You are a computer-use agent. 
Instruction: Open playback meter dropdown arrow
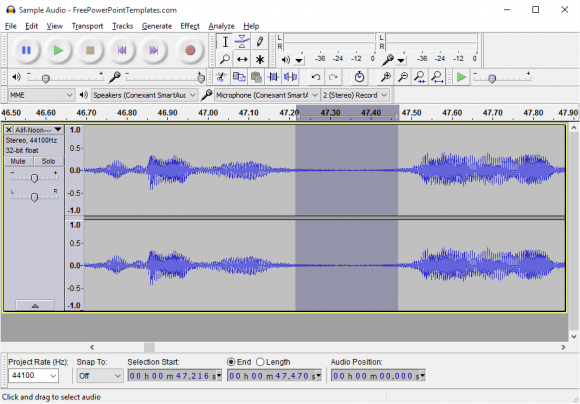[299, 60]
